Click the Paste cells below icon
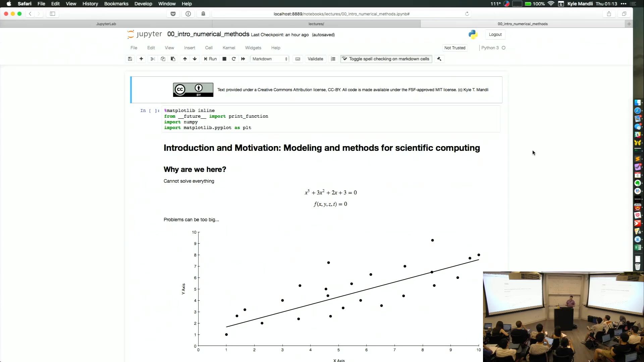This screenshot has width=644, height=362. [x=173, y=58]
